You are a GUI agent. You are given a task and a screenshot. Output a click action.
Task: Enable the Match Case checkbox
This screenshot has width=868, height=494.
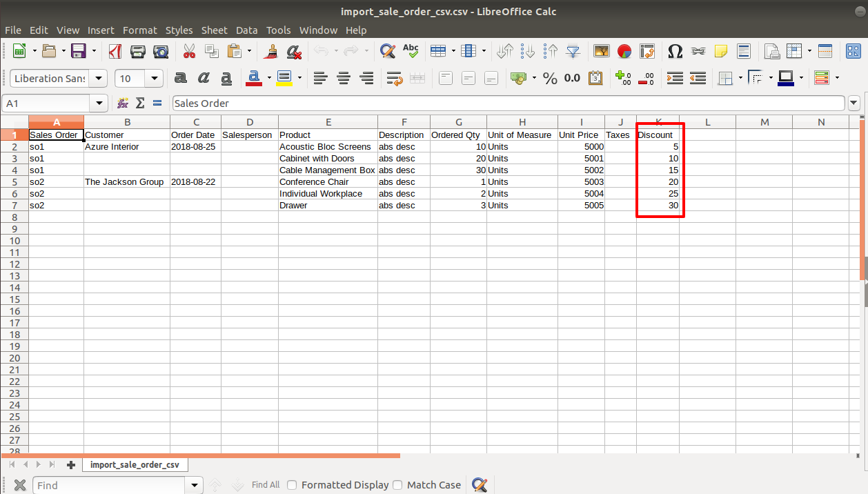(x=397, y=485)
